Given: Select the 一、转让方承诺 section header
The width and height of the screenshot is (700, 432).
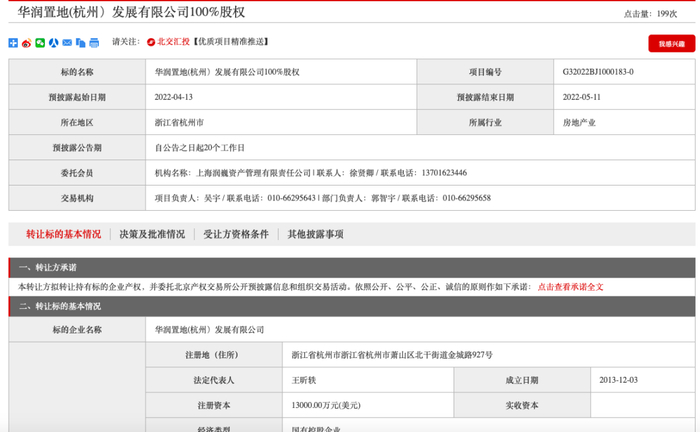Looking at the screenshot, I should [x=352, y=267].
